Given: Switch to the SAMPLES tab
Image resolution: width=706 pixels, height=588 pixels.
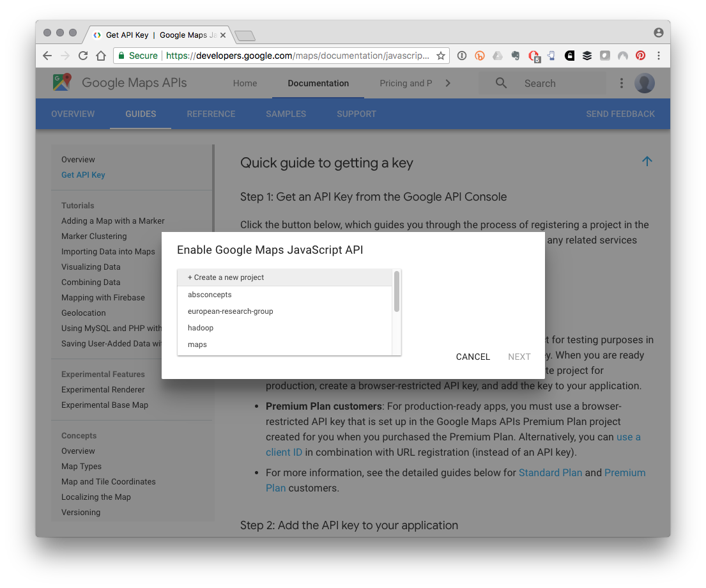Looking at the screenshot, I should (286, 114).
